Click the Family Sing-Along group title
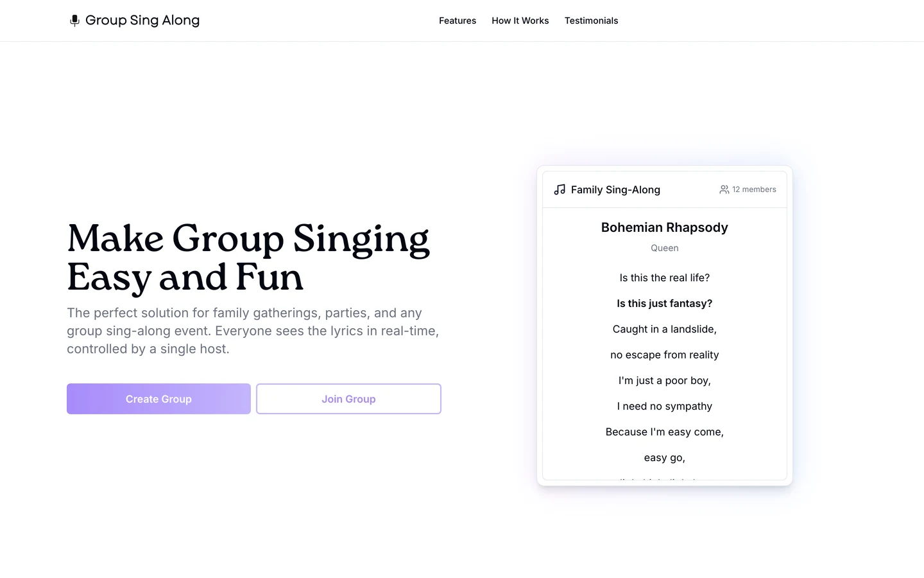924x578 pixels. click(x=615, y=189)
